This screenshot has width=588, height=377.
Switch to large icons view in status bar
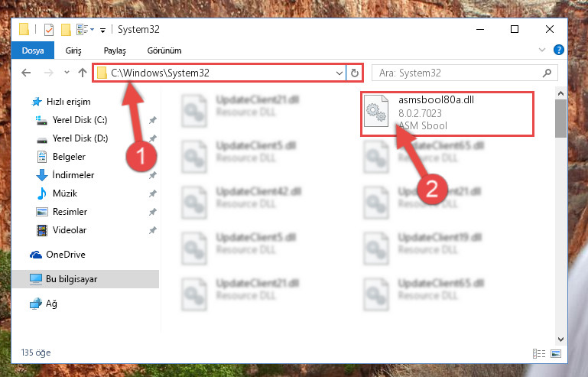point(556,353)
